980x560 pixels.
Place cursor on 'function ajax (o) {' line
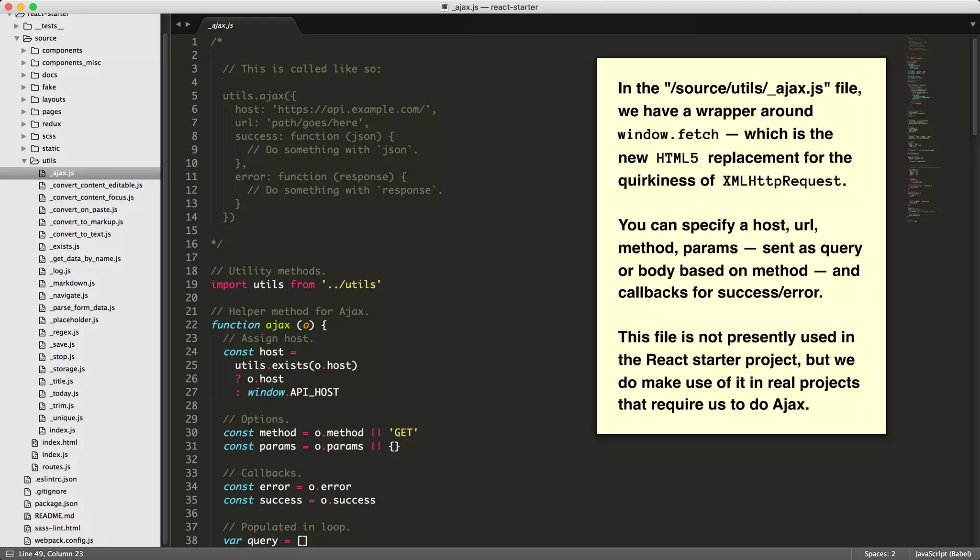[269, 325]
